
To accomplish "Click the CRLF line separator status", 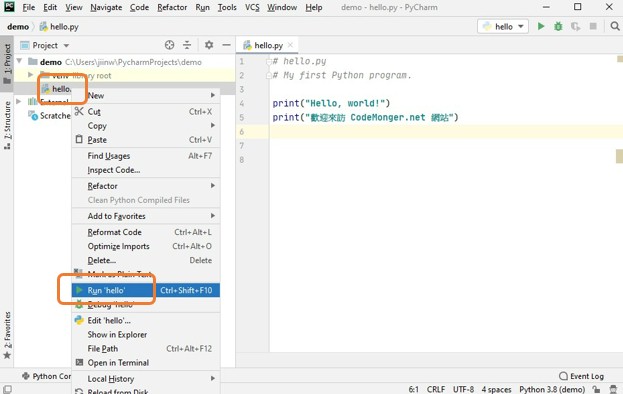I will [x=436, y=389].
